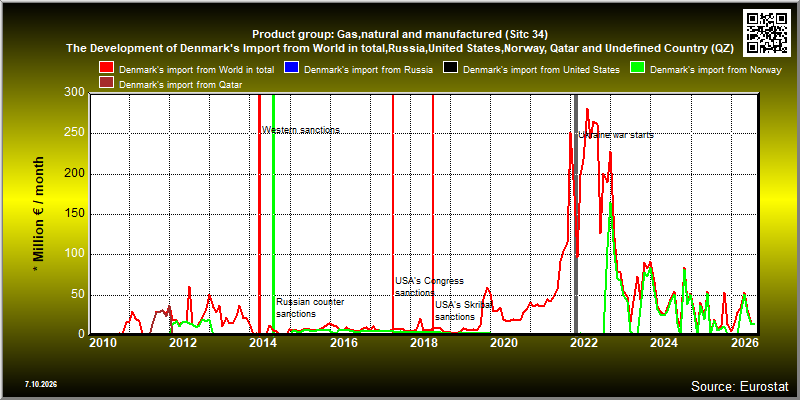Select legend text 'Denmark's import from Qatar'

click(x=181, y=85)
